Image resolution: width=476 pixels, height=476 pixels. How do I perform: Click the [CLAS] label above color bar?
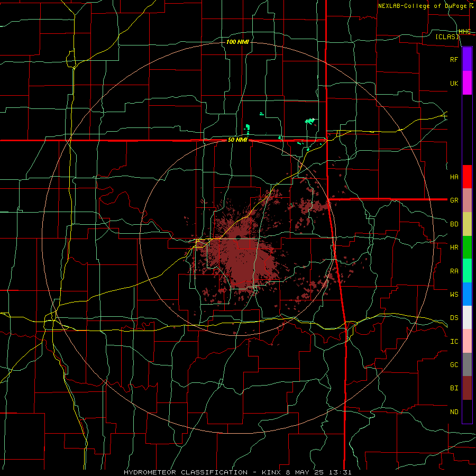coord(447,36)
